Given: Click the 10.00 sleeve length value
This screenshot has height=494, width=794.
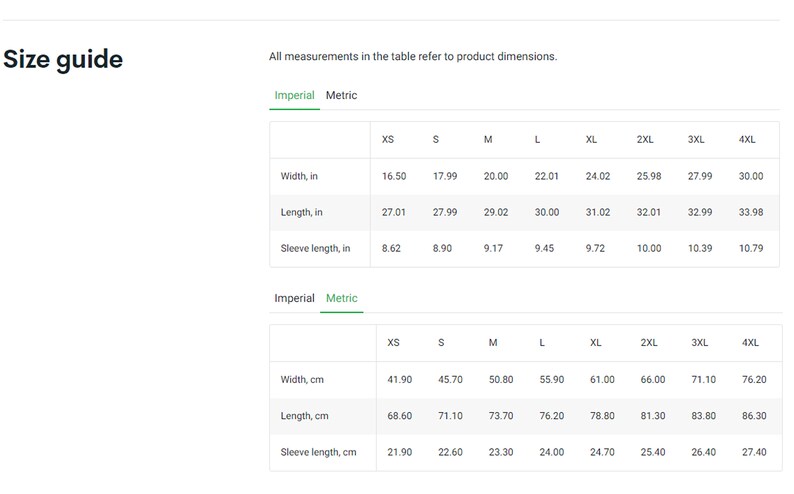Looking at the screenshot, I should (649, 248).
